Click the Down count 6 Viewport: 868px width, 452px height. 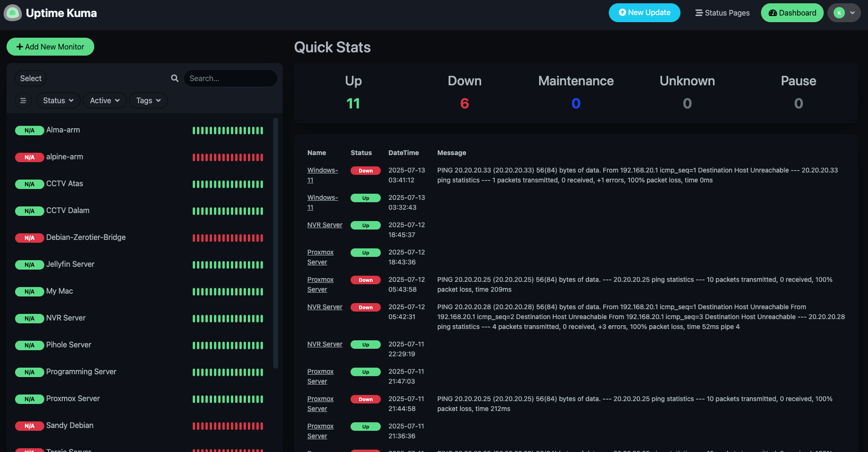coord(465,103)
